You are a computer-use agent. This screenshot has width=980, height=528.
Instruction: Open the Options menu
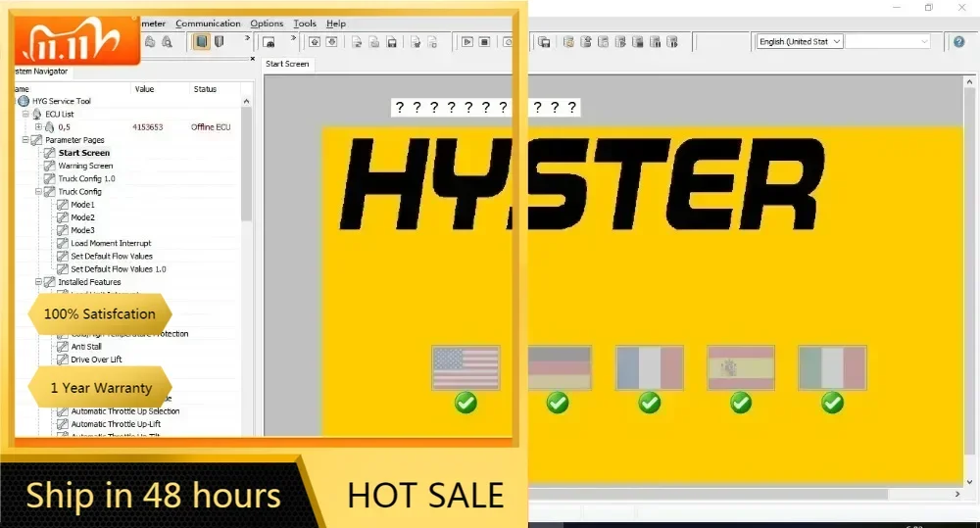tap(267, 24)
